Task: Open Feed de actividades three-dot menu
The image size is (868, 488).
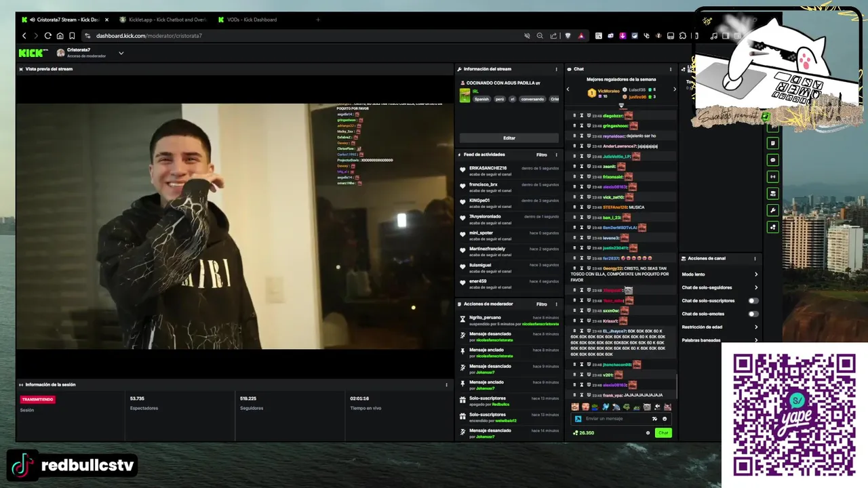Action: pyautogui.click(x=557, y=155)
